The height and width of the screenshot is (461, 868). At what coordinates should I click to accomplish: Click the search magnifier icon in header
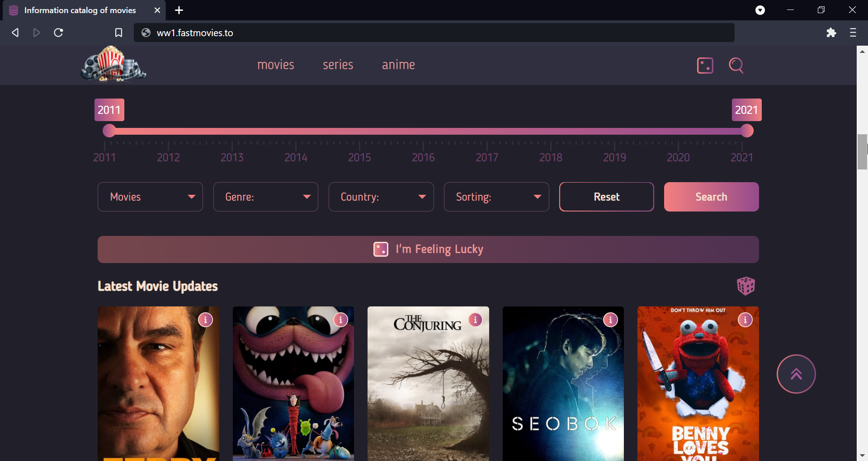(736, 66)
